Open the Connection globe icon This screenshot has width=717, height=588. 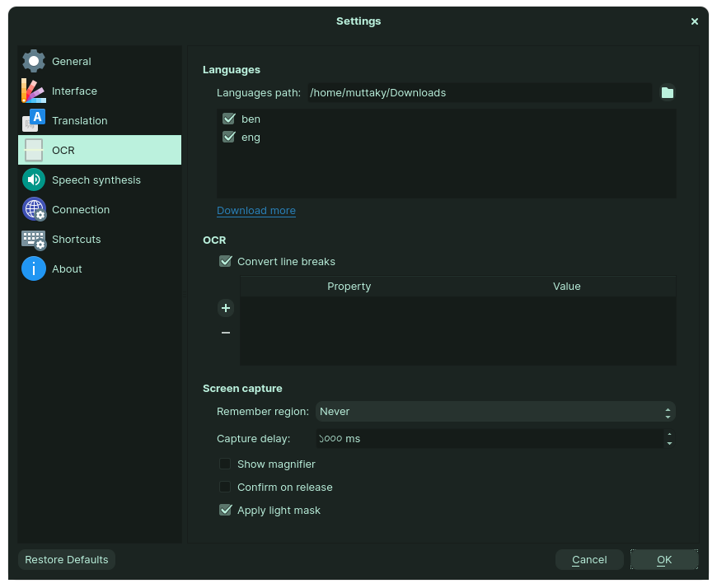(34, 209)
